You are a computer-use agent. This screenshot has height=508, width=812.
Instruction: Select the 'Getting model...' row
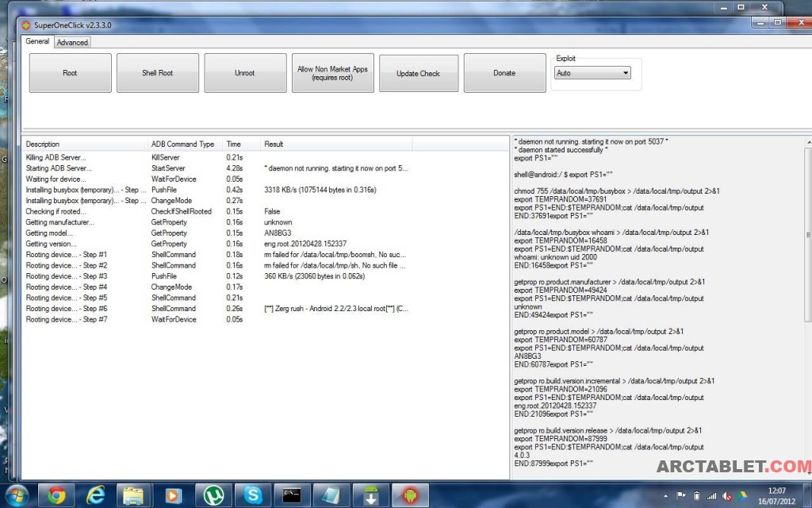(x=217, y=233)
